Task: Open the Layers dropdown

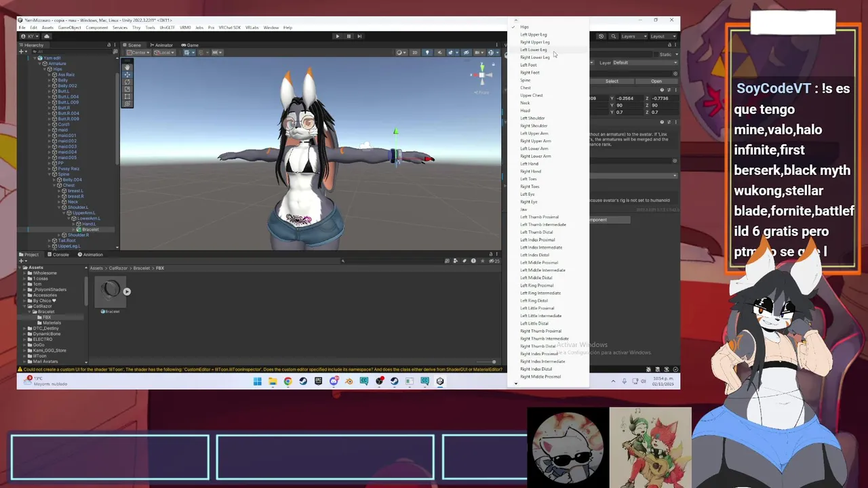Action: click(x=633, y=36)
